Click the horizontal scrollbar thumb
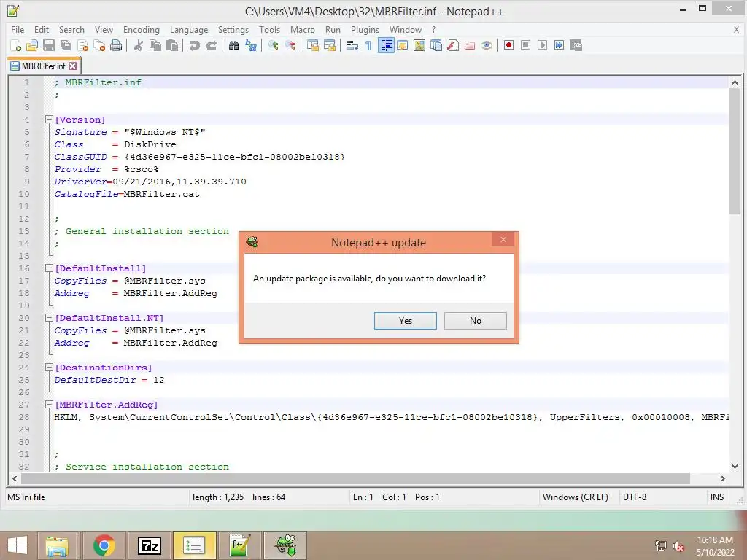 [x=355, y=478]
